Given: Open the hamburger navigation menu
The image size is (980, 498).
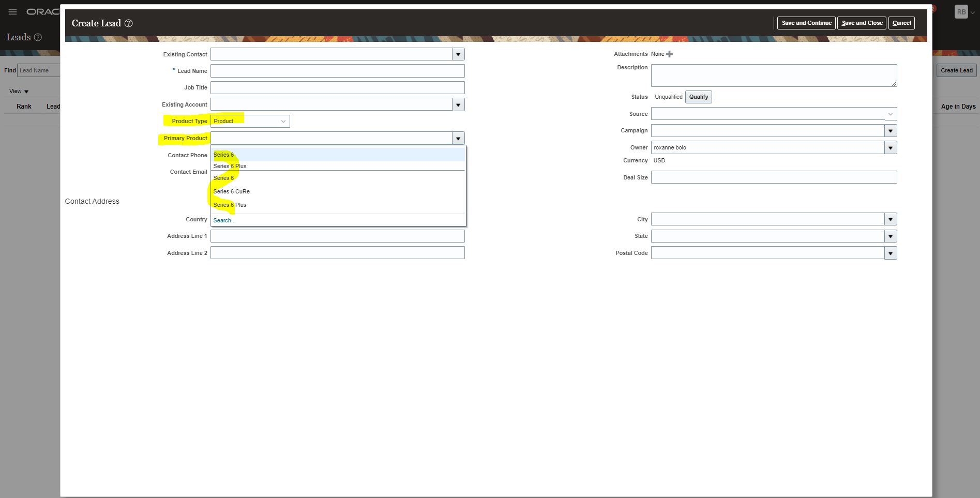Looking at the screenshot, I should tap(13, 12).
